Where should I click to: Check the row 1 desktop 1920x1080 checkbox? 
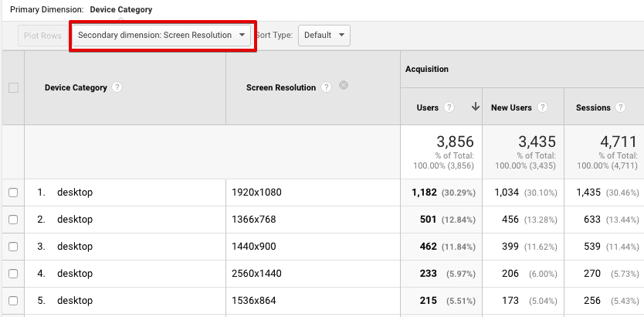click(x=13, y=193)
